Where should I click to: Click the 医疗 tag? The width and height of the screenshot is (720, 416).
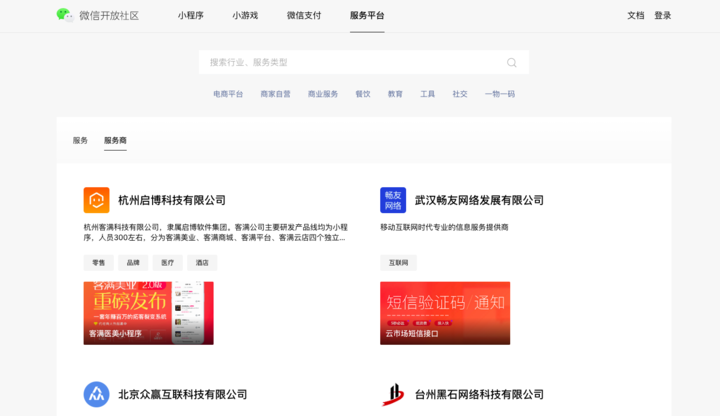168,263
